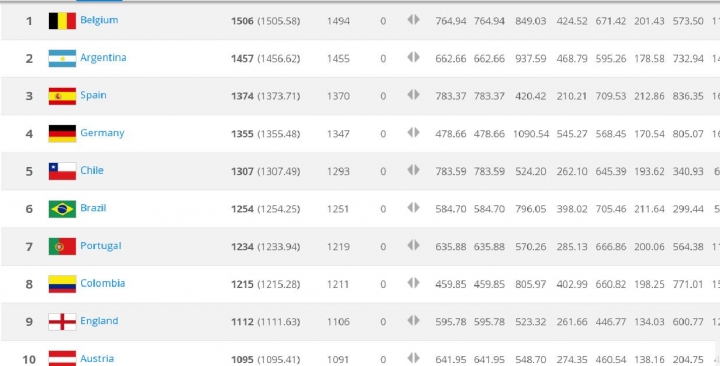Click the England flag icon
This screenshot has height=366, width=720.
(62, 321)
